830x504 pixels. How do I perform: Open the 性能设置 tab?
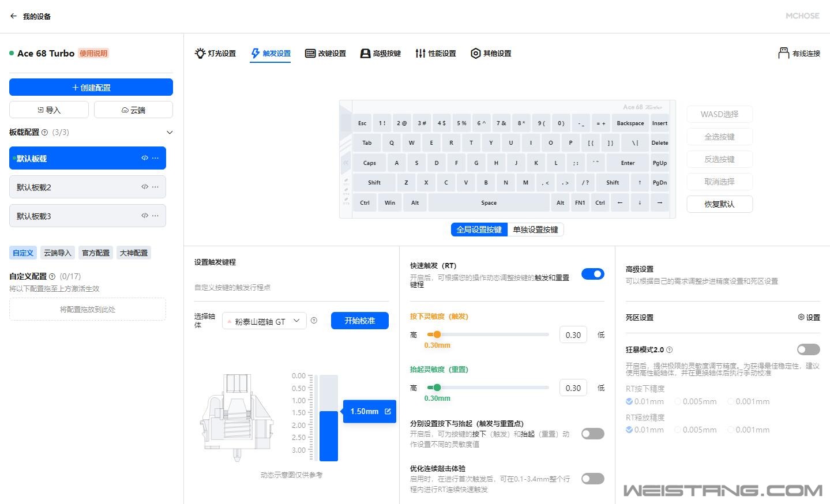pos(435,54)
